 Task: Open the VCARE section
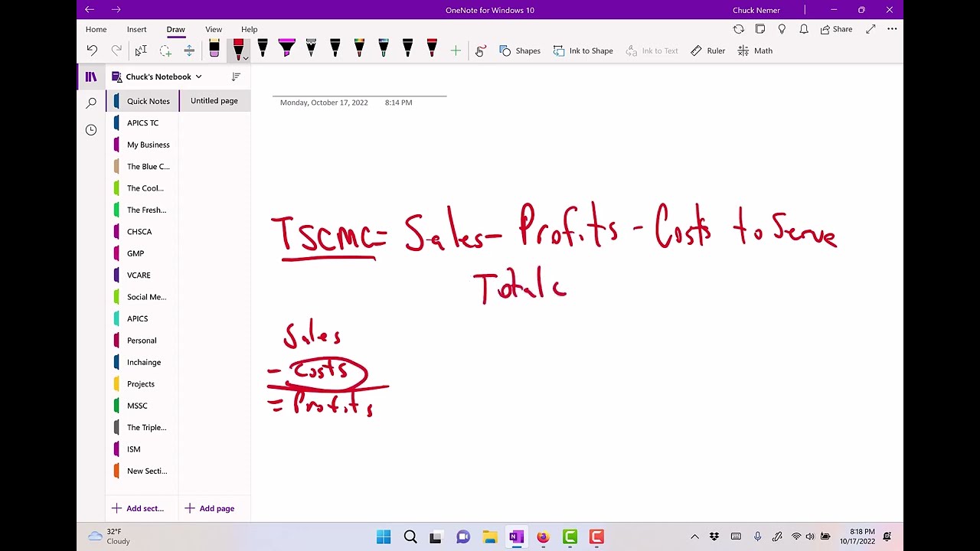[x=142, y=275]
